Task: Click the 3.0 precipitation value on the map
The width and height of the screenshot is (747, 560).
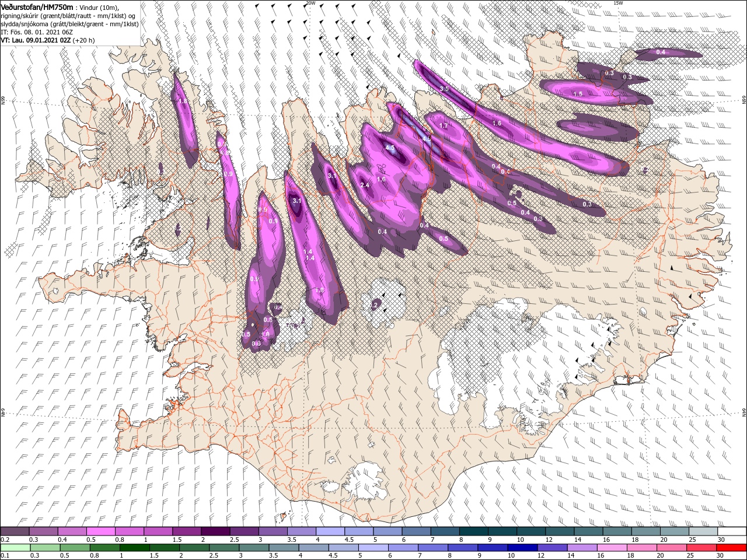Action: click(x=444, y=89)
